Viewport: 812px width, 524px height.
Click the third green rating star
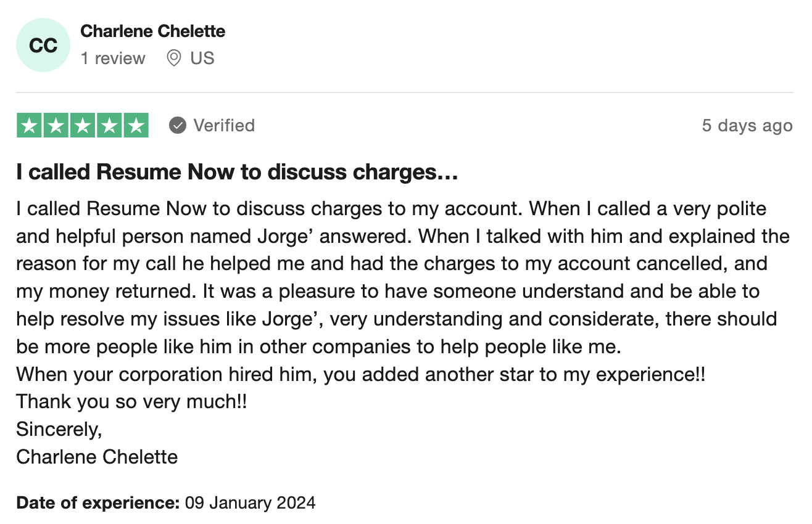point(83,126)
